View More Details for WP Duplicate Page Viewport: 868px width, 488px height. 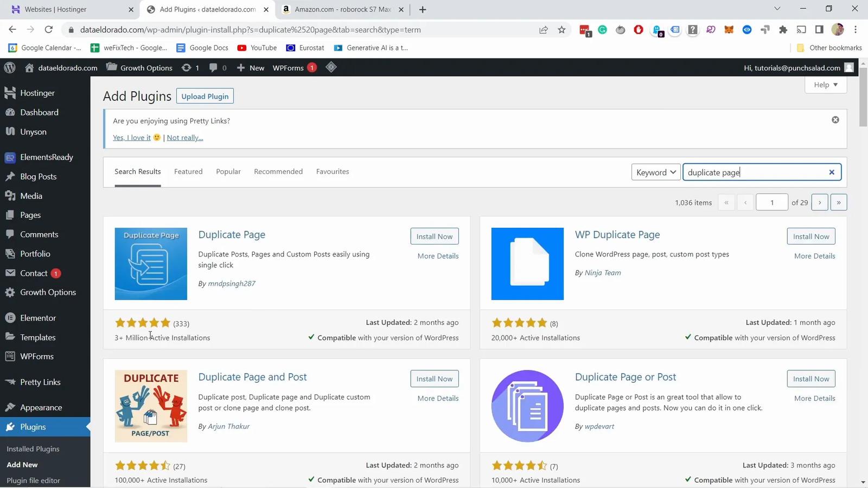coord(815,256)
